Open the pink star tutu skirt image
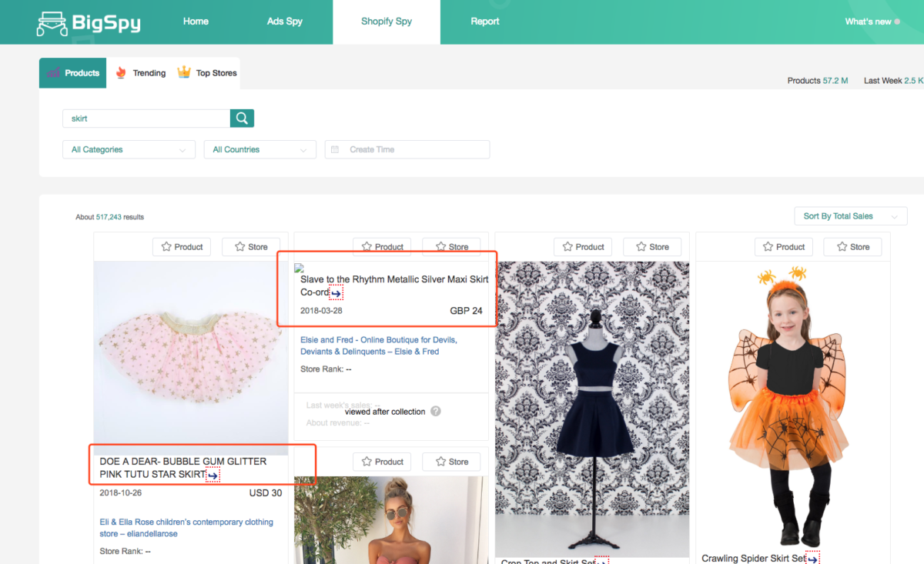 click(x=191, y=358)
